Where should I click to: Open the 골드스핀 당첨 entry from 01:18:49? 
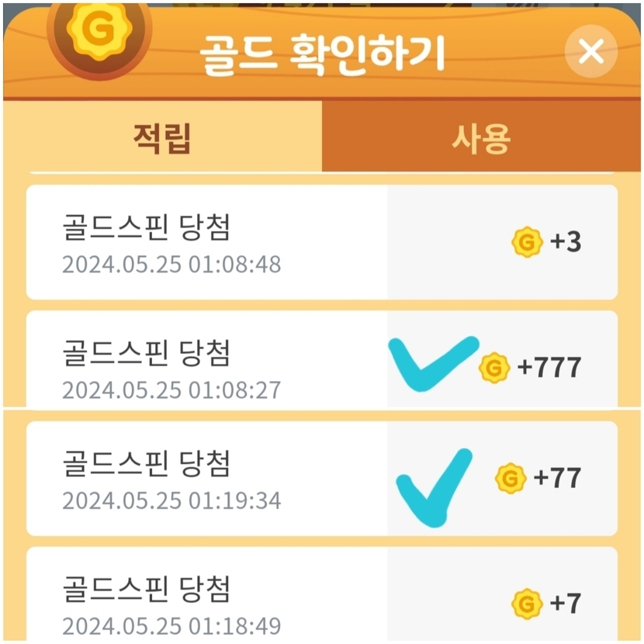tap(146, 590)
